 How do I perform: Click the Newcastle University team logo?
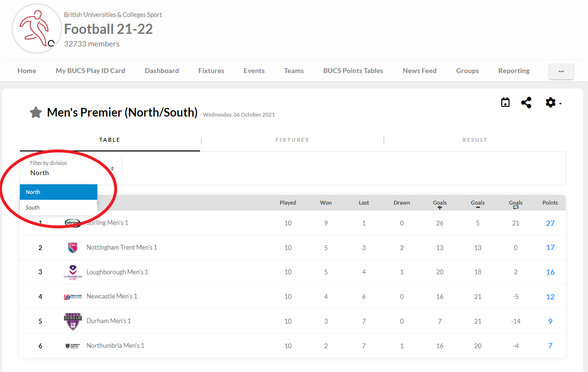pyautogui.click(x=73, y=297)
